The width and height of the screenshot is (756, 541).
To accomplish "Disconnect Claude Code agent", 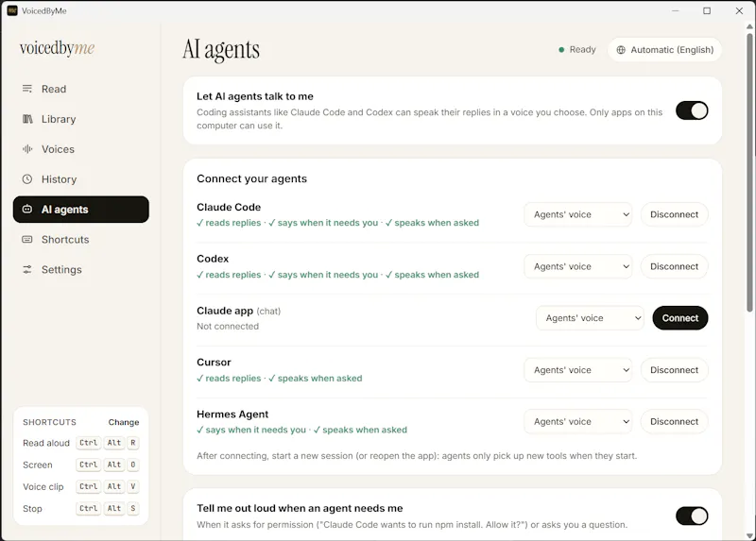I will click(674, 214).
